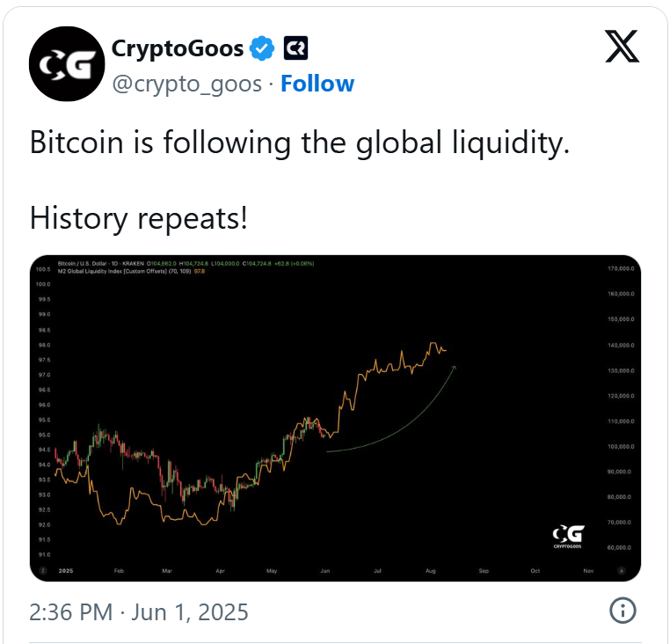Open the CryptoGoos display name link

[178, 48]
